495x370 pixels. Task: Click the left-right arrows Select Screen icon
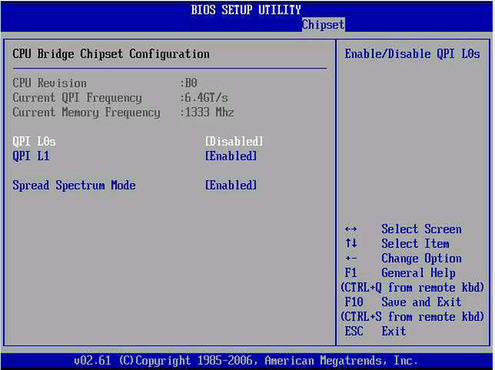tap(351, 229)
